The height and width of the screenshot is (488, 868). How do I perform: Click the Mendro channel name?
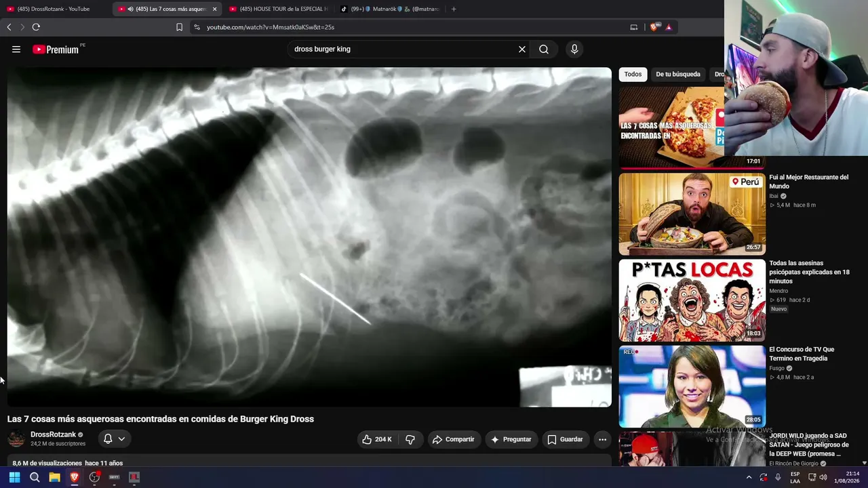coord(778,291)
